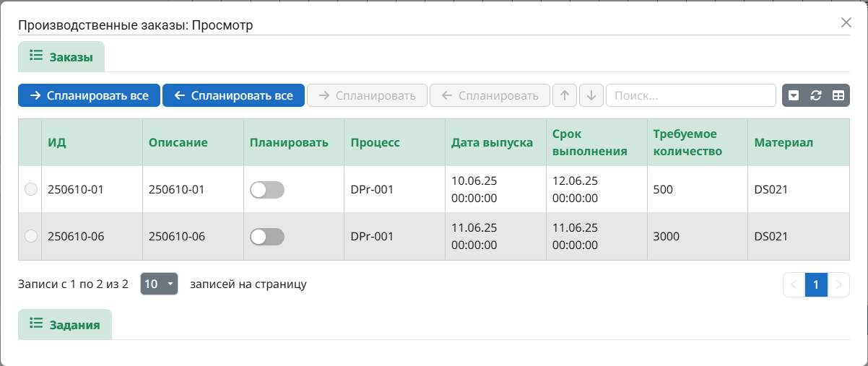Close the Производственные заказы dialog
Viewport: 868px width, 366px height.
846,22
